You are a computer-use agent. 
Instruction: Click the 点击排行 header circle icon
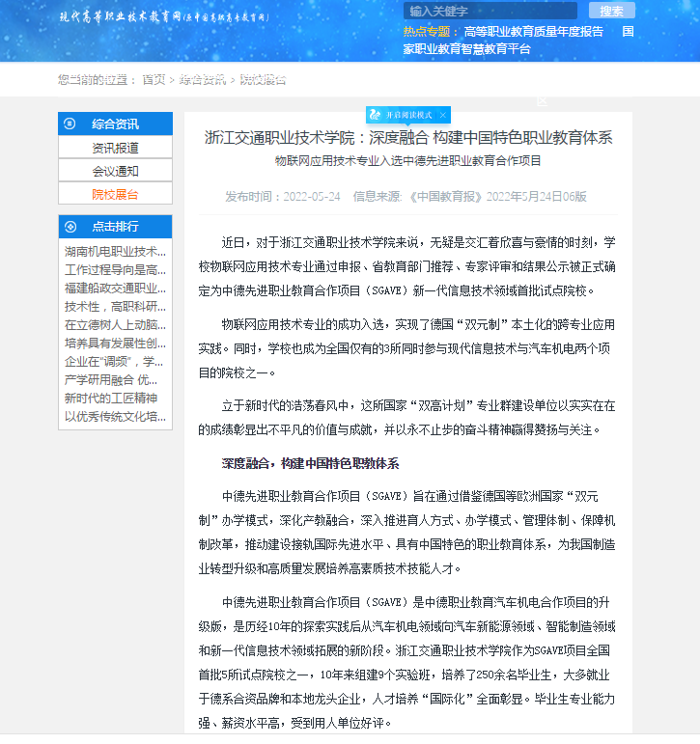(x=70, y=227)
